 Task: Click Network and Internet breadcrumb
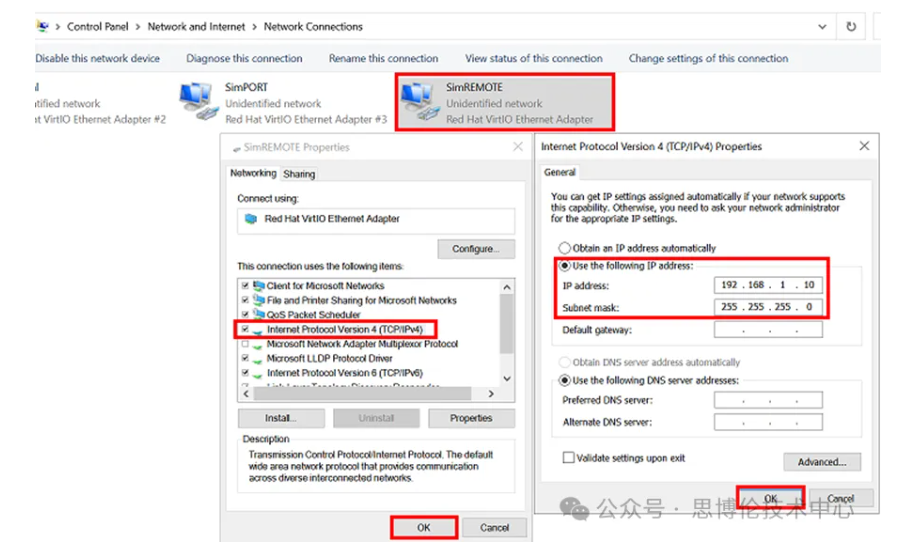point(195,27)
